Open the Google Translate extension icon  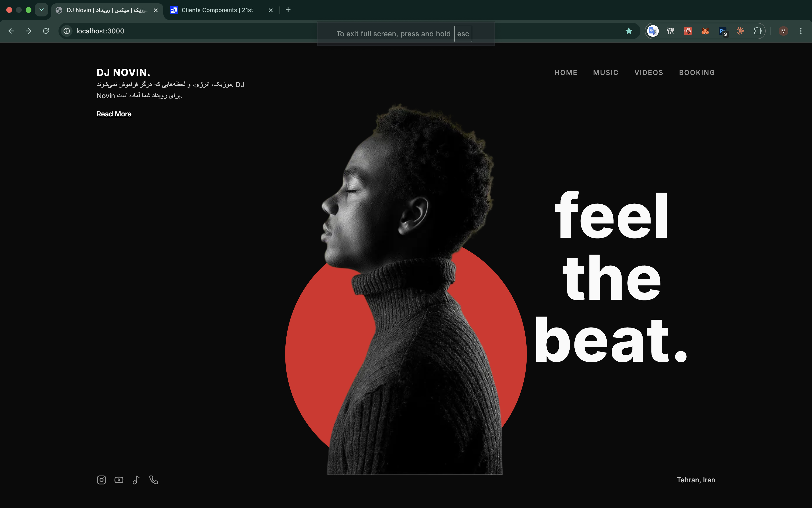(x=652, y=31)
